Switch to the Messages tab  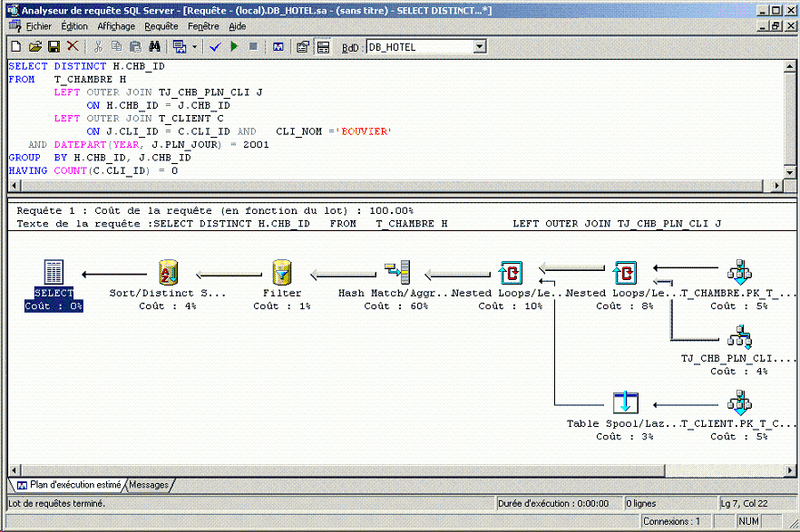coord(148,485)
